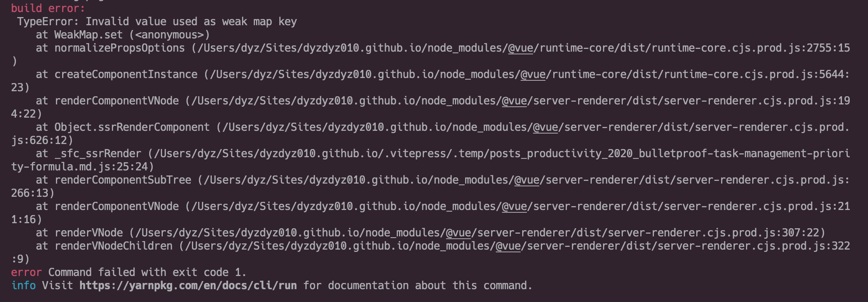Click the red "build error:" label

click(x=48, y=8)
